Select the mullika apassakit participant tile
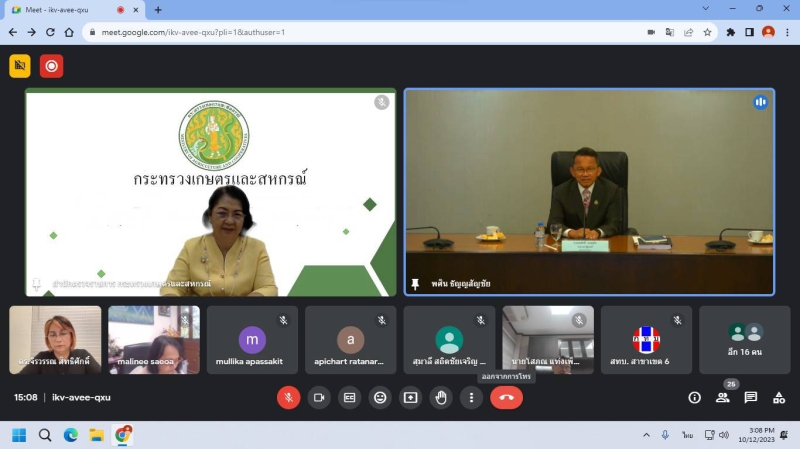This screenshot has width=800, height=449. pyautogui.click(x=252, y=340)
